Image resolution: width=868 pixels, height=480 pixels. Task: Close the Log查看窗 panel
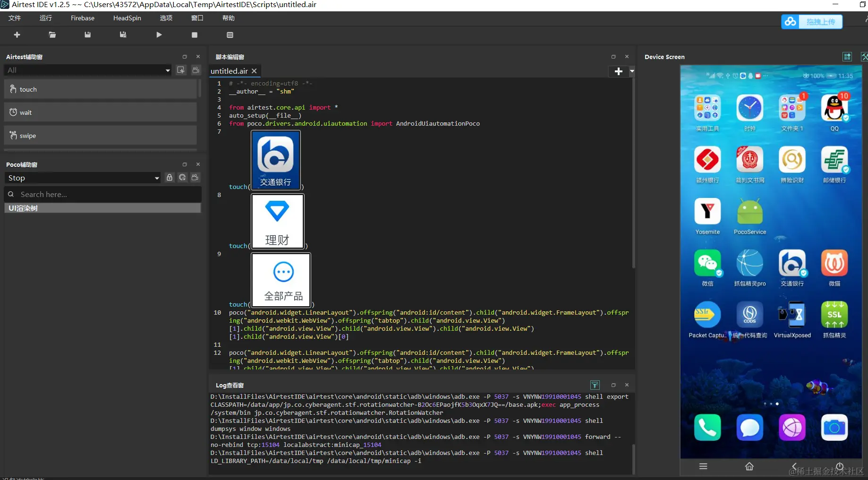point(627,385)
